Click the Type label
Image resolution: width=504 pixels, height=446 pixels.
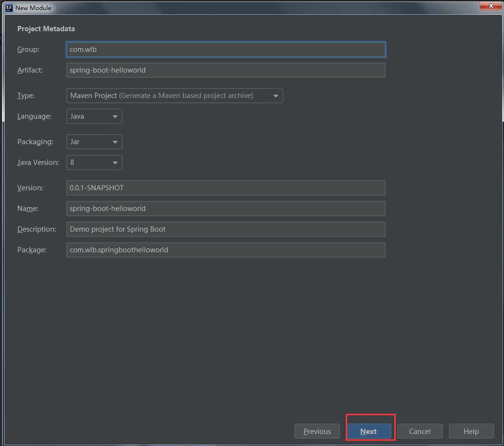tap(25, 96)
